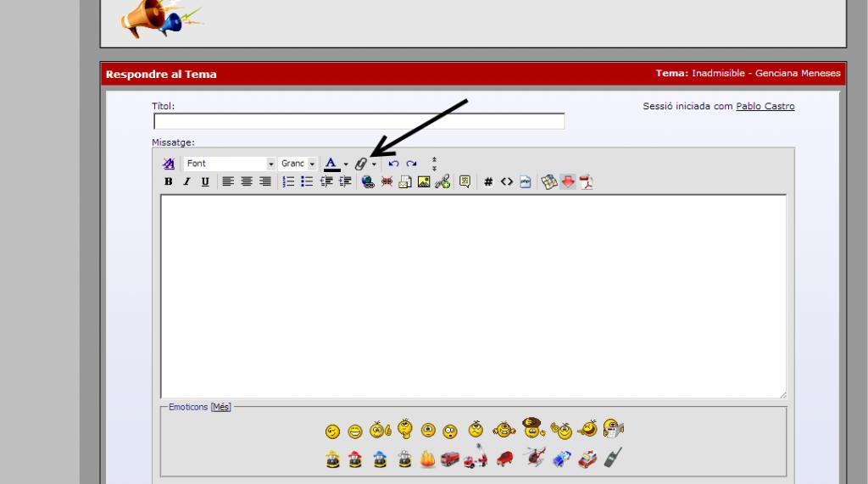The image size is (868, 484).
Task: Click the editor resize arrows control
Action: (x=434, y=164)
